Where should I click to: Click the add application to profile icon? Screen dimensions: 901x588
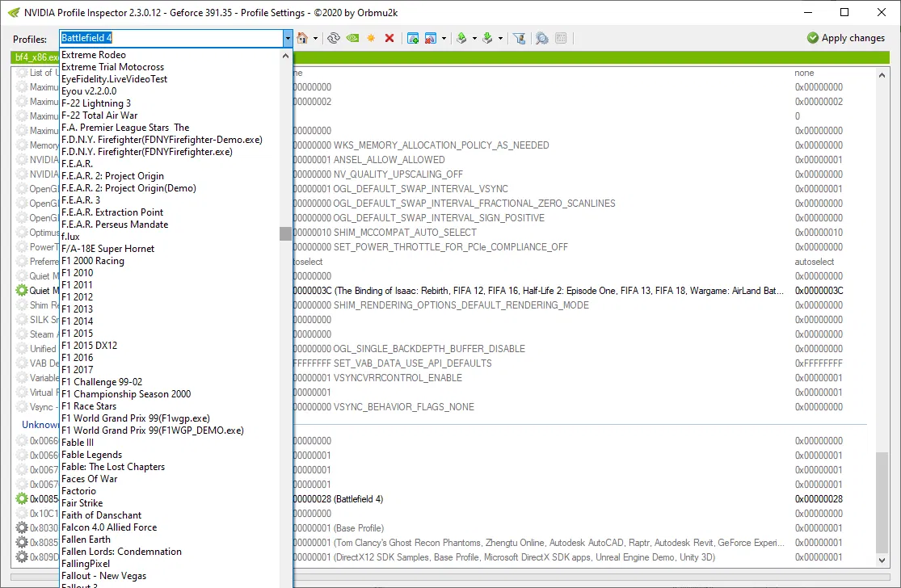(413, 39)
